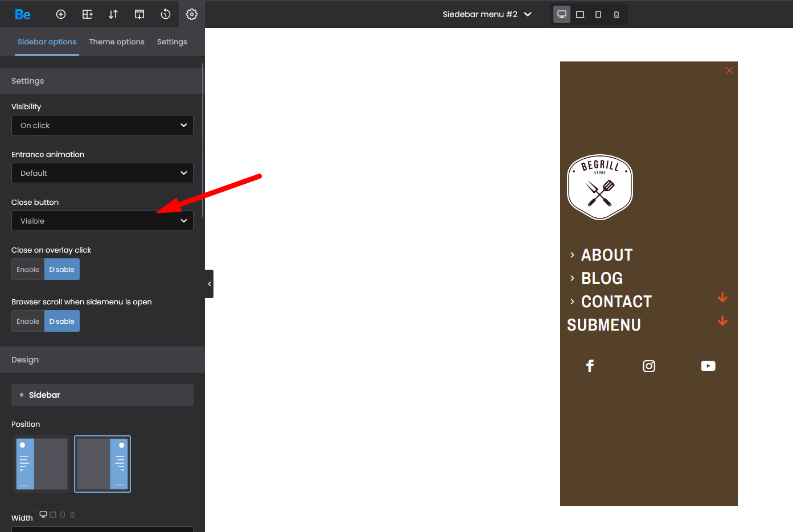Click BLOG menu link

coord(602,278)
